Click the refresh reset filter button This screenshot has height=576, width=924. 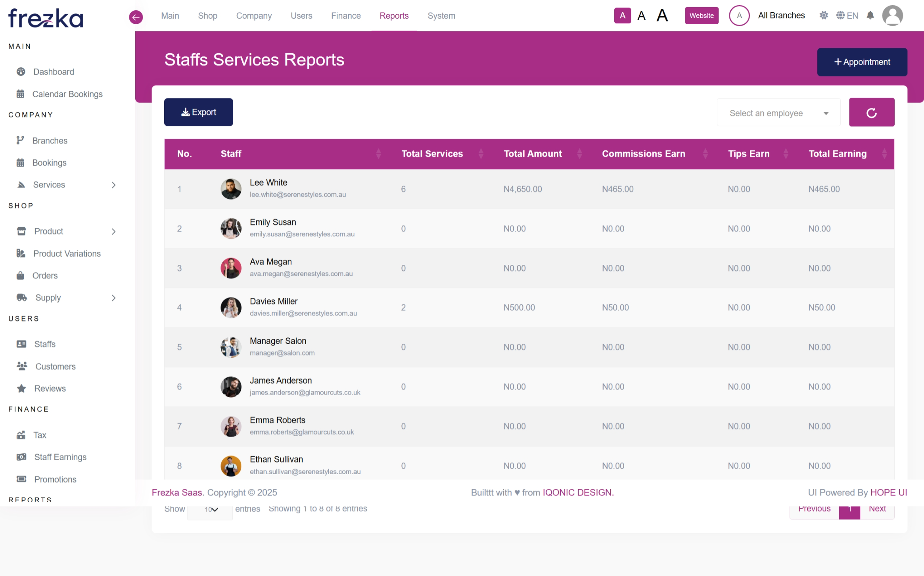(x=871, y=113)
